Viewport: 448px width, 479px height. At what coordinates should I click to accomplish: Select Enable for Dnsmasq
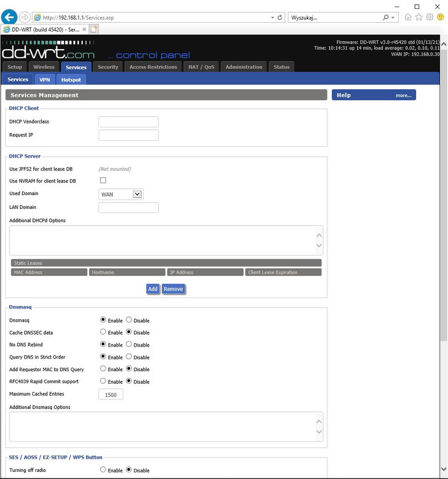pos(103,320)
